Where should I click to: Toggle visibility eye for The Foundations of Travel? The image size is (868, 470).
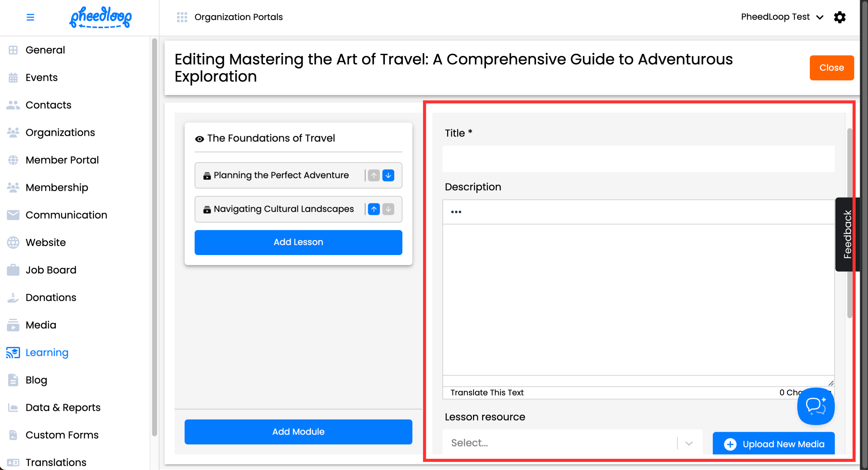pos(199,139)
